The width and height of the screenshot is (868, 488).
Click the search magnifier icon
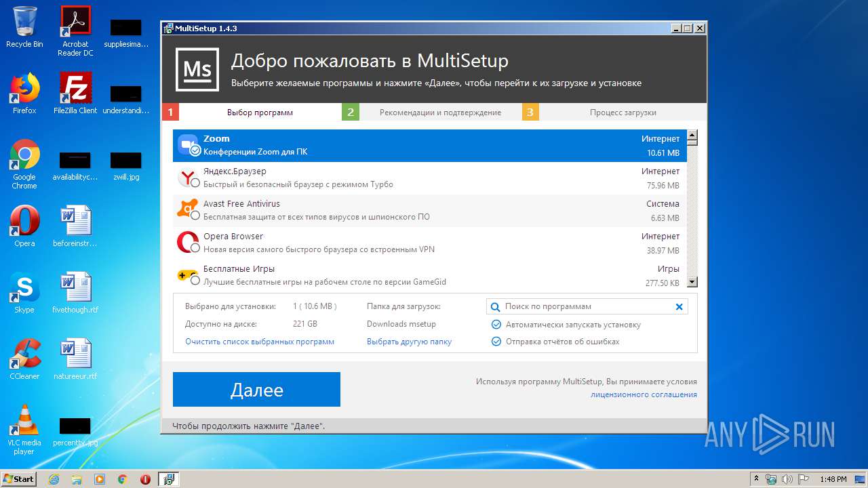point(496,306)
